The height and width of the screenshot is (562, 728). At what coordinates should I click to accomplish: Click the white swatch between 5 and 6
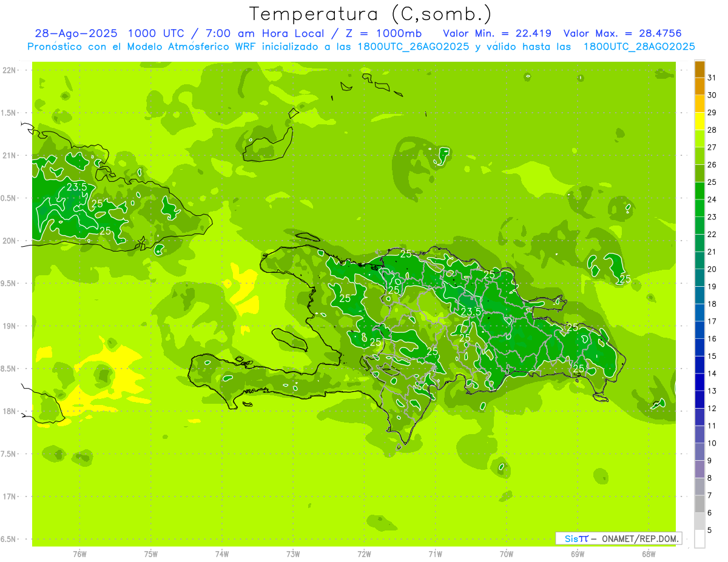699,522
